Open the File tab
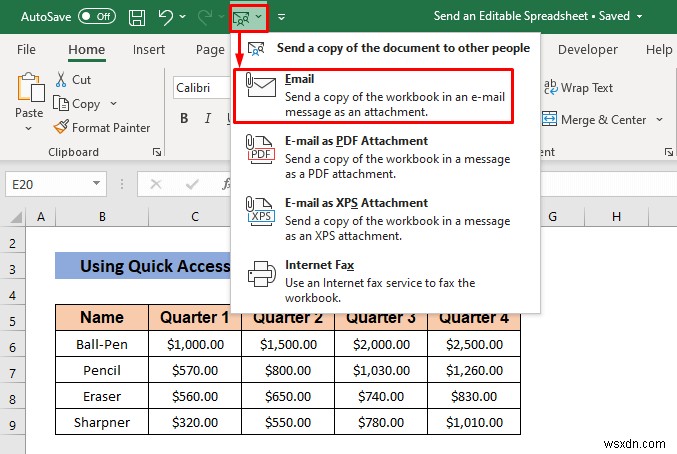Screen dimensions: 677x454 [26, 49]
